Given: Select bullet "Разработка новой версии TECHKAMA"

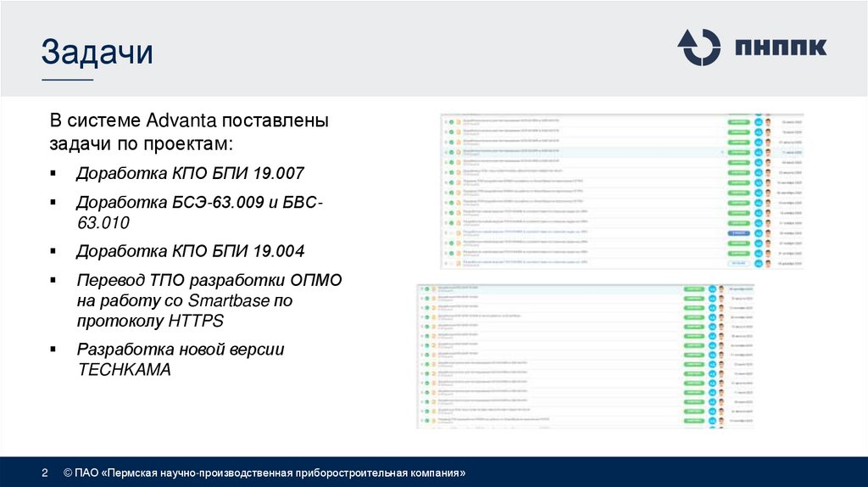Looking at the screenshot, I should coord(181,359).
